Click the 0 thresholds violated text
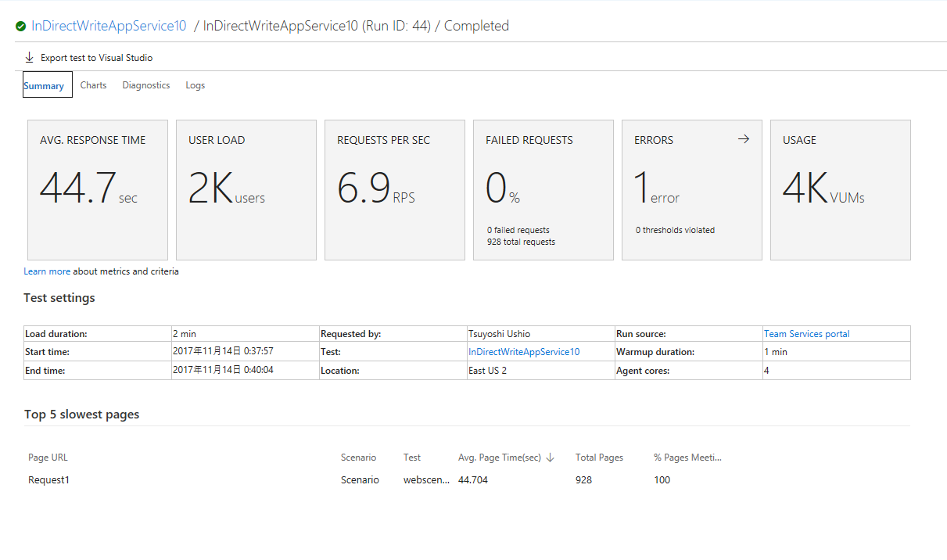The width and height of the screenshot is (947, 560). [675, 230]
